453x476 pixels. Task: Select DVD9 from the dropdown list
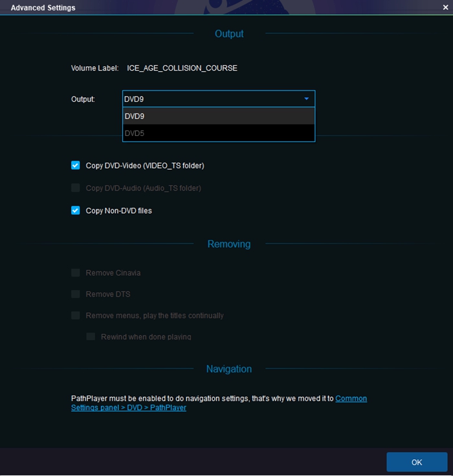pos(219,117)
